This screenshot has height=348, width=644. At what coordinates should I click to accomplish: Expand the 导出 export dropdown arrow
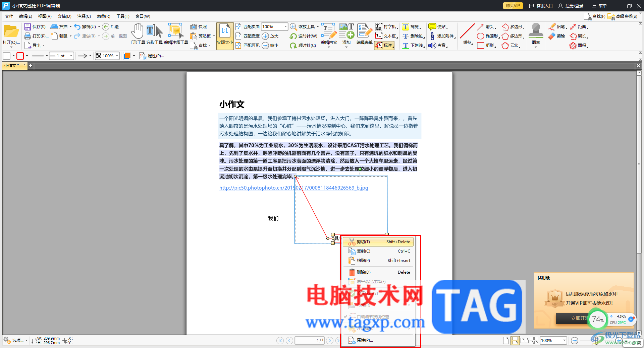(44, 46)
